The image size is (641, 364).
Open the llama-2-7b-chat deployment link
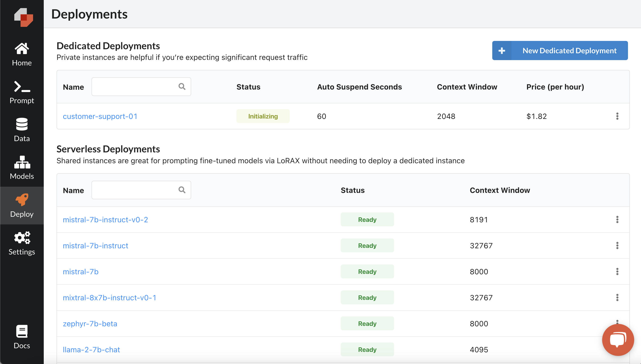tap(91, 350)
